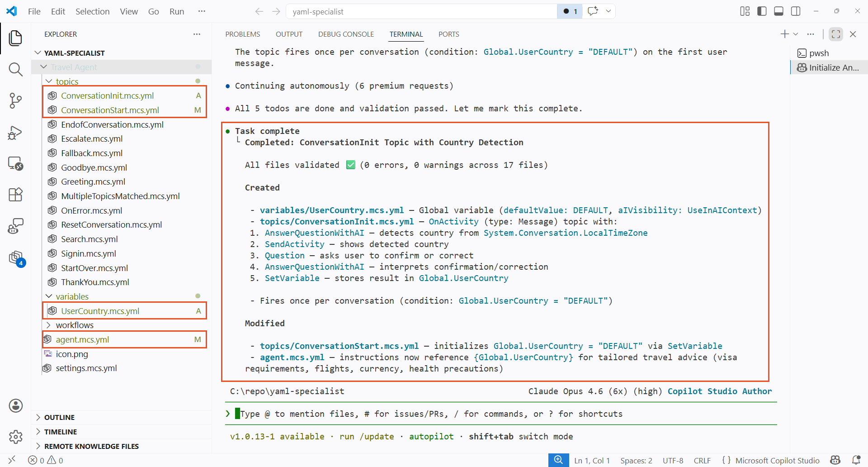Click the yaml-specialist command center search box
Image resolution: width=868 pixels, height=467 pixels.
coord(420,11)
